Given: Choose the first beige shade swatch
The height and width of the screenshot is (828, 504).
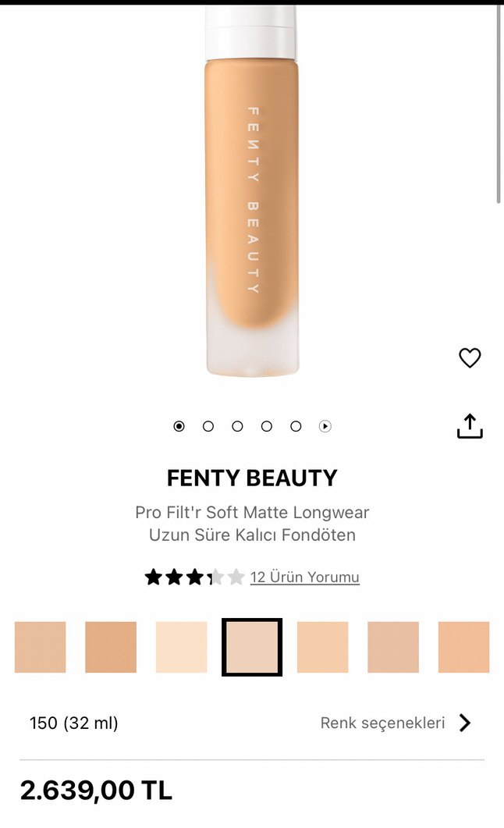Looking at the screenshot, I should tap(40, 647).
